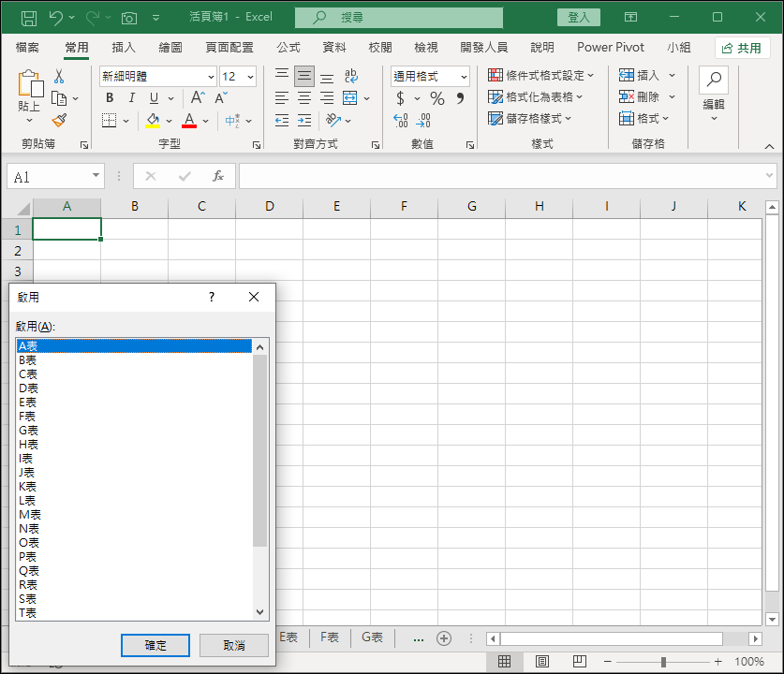Image resolution: width=784 pixels, height=674 pixels.
Task: Click the search box in title bar
Action: 399,18
